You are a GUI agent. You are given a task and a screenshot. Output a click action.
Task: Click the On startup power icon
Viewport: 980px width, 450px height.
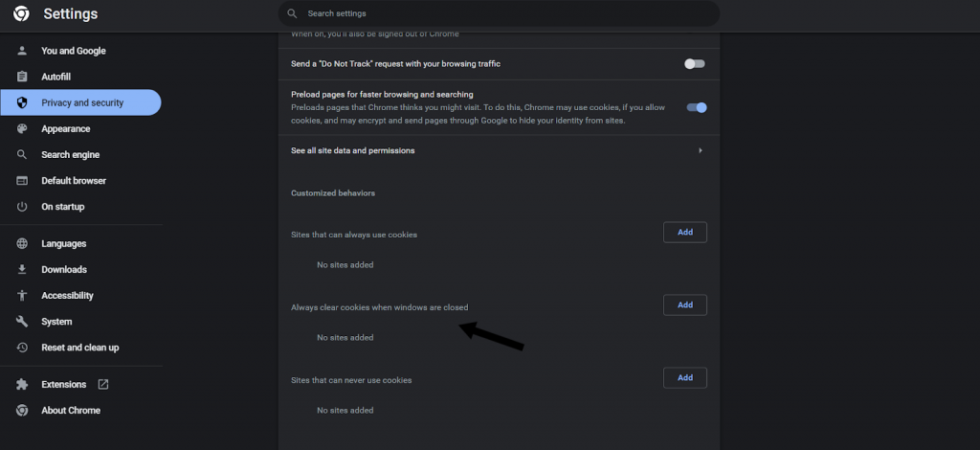coord(22,207)
